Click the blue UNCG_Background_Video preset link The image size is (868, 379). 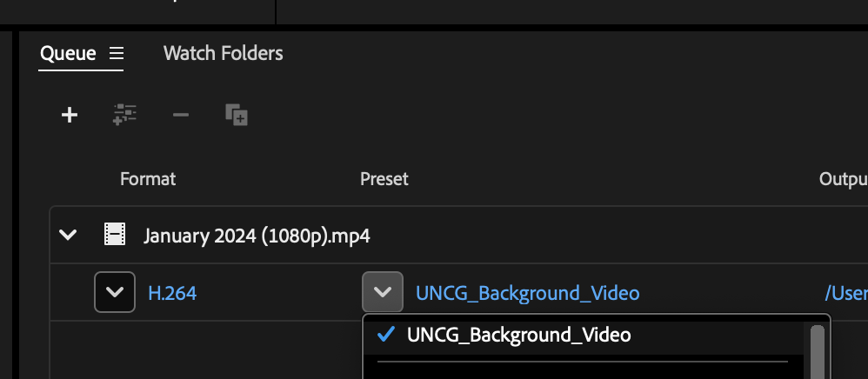528,294
